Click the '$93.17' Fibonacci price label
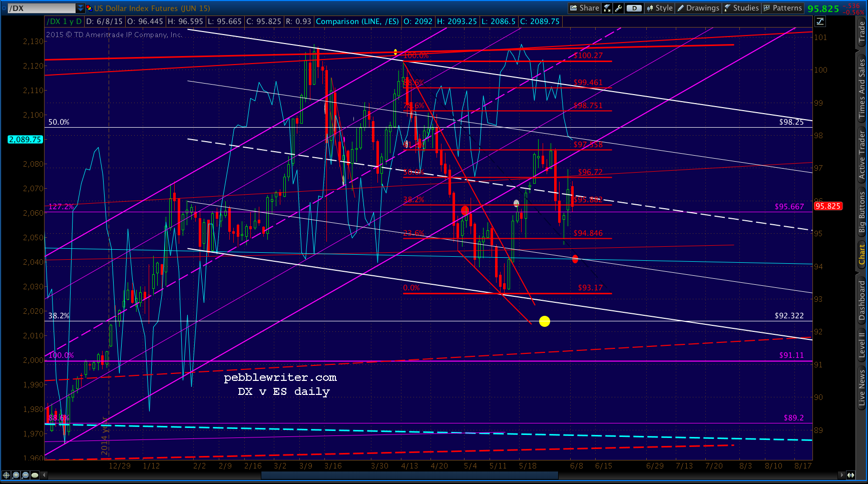This screenshot has height=484, width=868. click(590, 288)
